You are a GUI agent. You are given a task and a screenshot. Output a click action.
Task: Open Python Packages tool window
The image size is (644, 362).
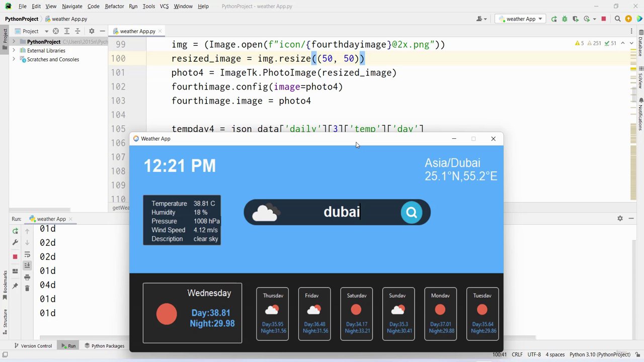[x=104, y=346]
